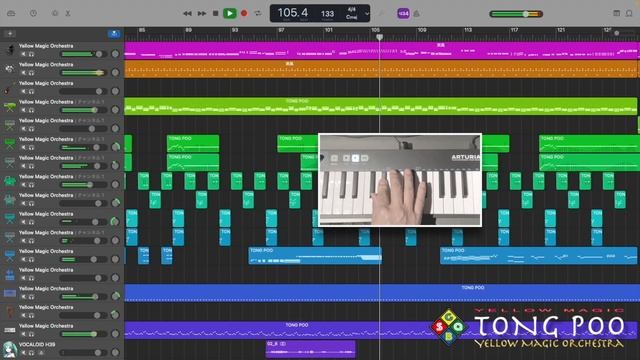
Task: Add a new track with the plus button
Action: pos(10,33)
